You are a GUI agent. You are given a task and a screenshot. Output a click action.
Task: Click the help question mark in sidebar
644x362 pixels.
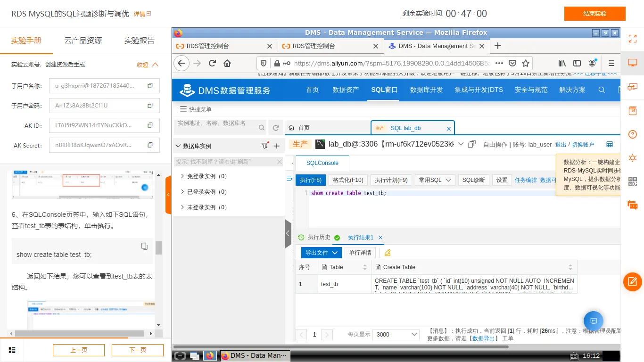[x=633, y=134]
